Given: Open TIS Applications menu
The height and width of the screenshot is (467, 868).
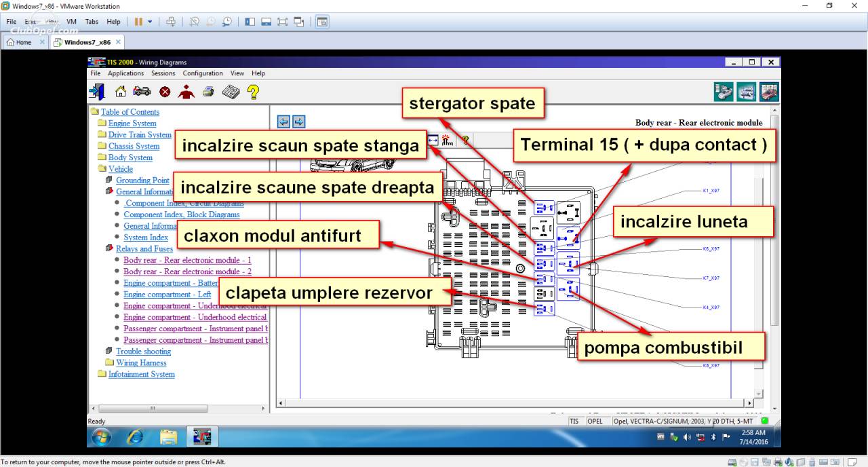Looking at the screenshot, I should pos(125,73).
